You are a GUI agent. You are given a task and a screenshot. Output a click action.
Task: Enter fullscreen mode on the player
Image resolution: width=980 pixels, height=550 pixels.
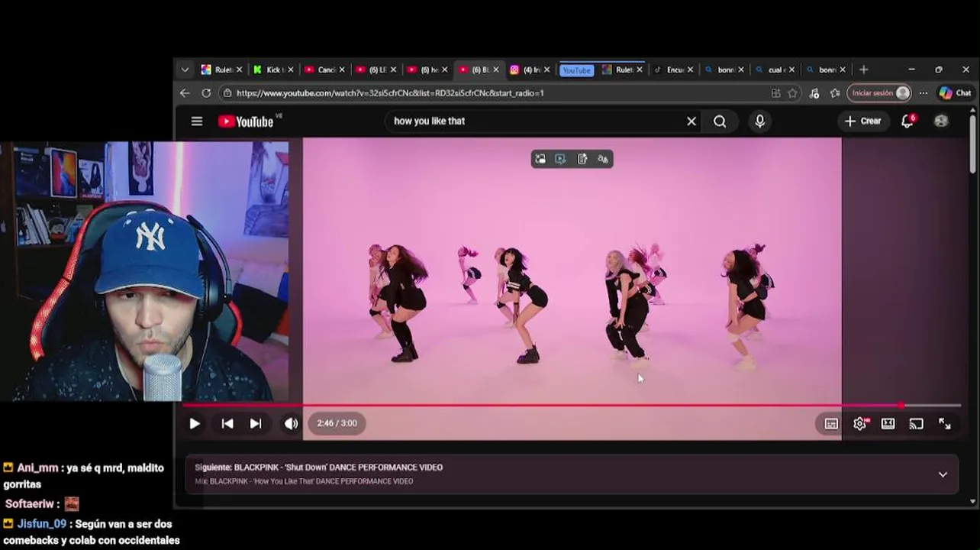(x=944, y=423)
